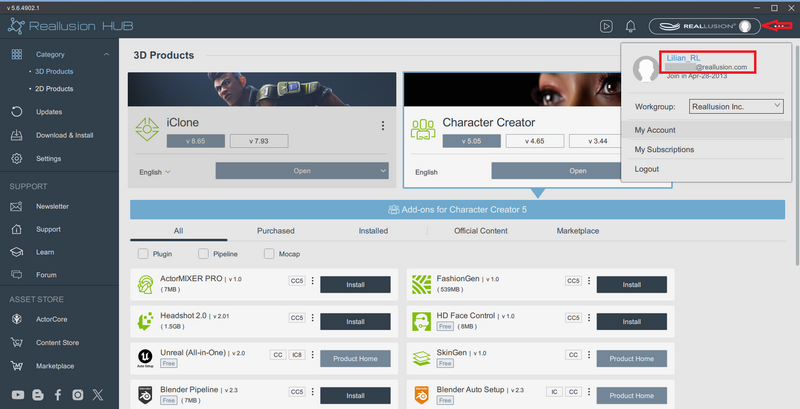
Task: Enable the Mocap filter checkbox
Action: pos(269,253)
